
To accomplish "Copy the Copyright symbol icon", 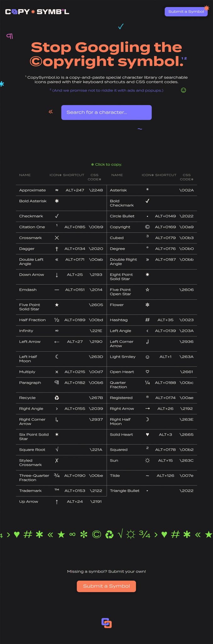I will [x=147, y=227].
